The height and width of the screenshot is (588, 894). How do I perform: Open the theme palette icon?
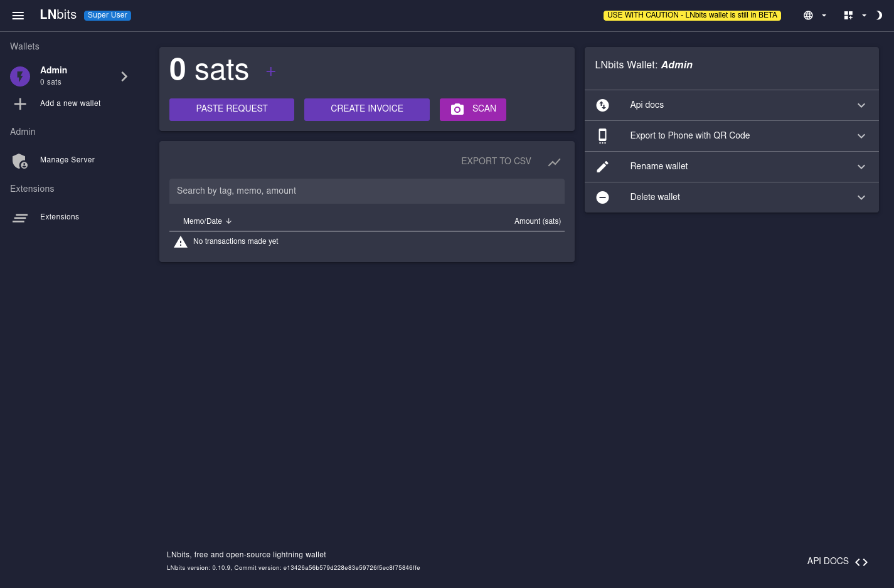pos(848,16)
